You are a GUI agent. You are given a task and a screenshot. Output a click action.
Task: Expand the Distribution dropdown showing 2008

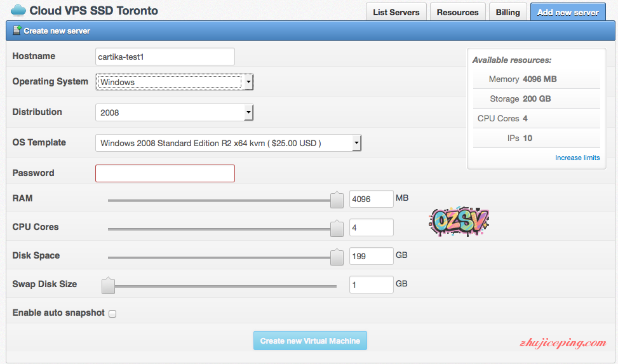[x=175, y=112]
